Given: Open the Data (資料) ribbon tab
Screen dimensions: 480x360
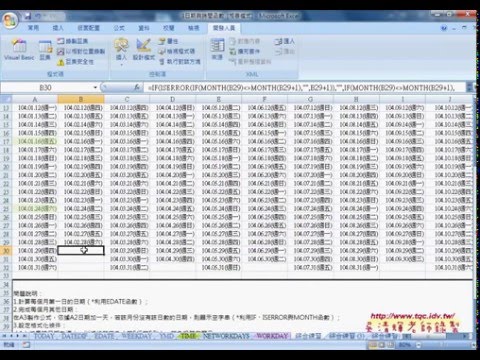Looking at the screenshot, I should (x=144, y=28).
